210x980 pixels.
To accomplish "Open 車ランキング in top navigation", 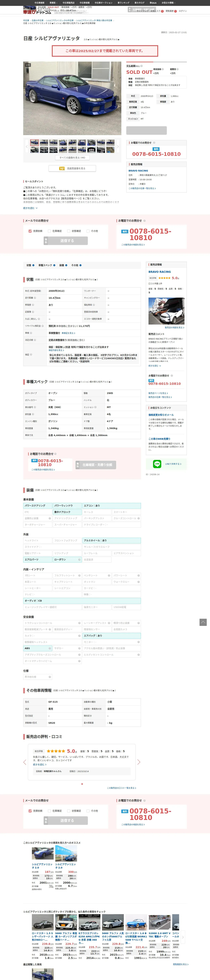I will tap(123, 3).
